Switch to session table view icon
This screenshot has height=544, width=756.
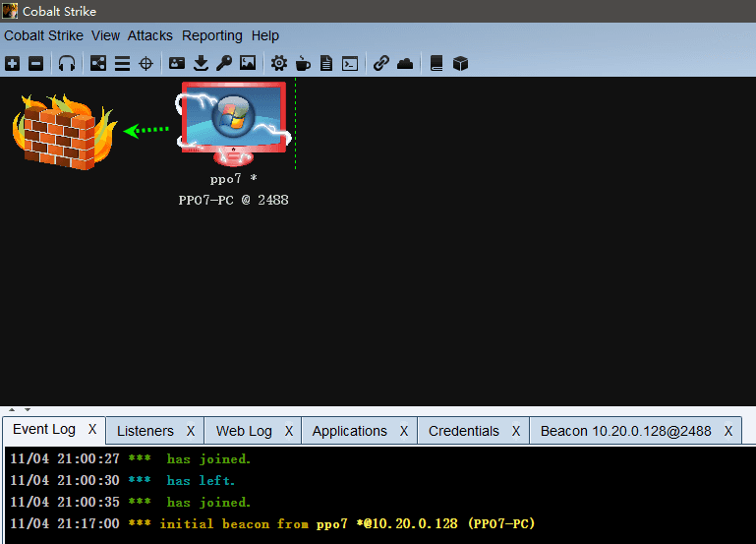coord(122,63)
